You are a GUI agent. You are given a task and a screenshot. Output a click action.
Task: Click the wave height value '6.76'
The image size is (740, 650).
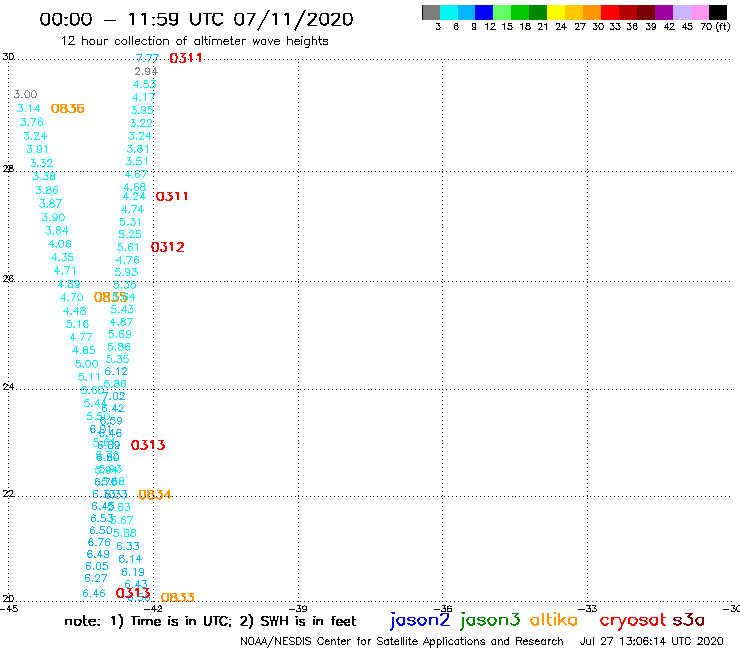[x=99, y=542]
